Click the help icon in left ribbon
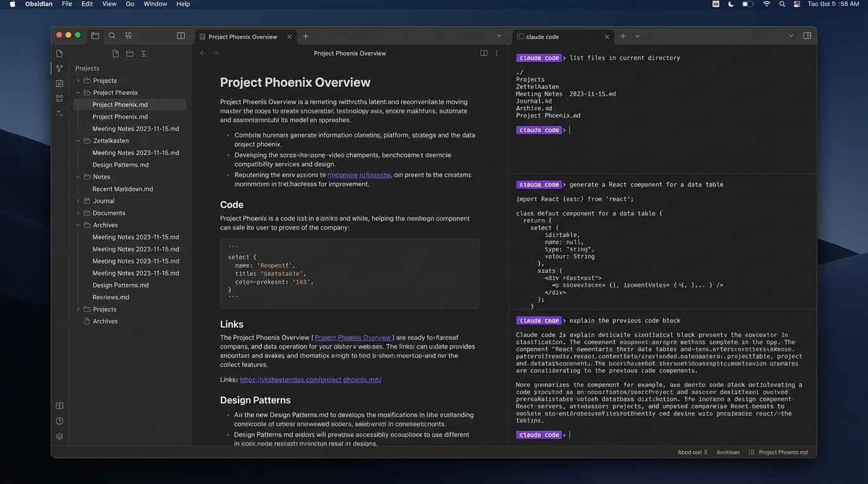Viewport: 868px width, 484px height. pos(59,421)
